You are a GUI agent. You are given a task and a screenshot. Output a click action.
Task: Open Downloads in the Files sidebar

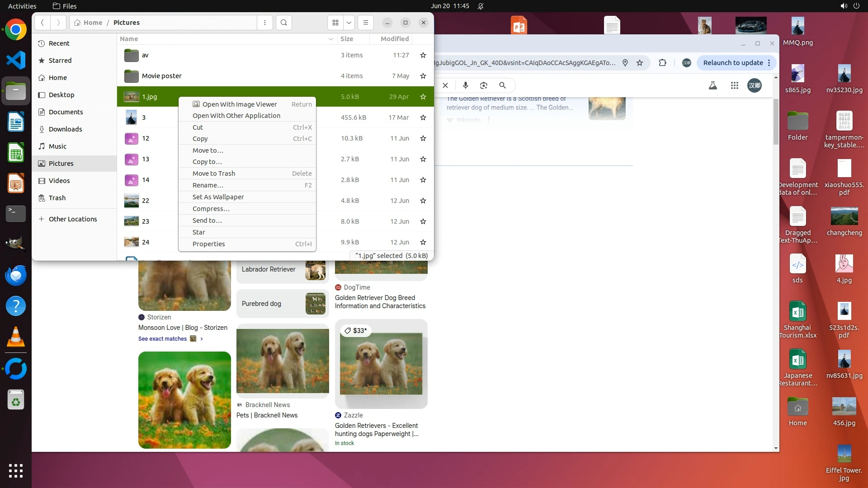[65, 129]
